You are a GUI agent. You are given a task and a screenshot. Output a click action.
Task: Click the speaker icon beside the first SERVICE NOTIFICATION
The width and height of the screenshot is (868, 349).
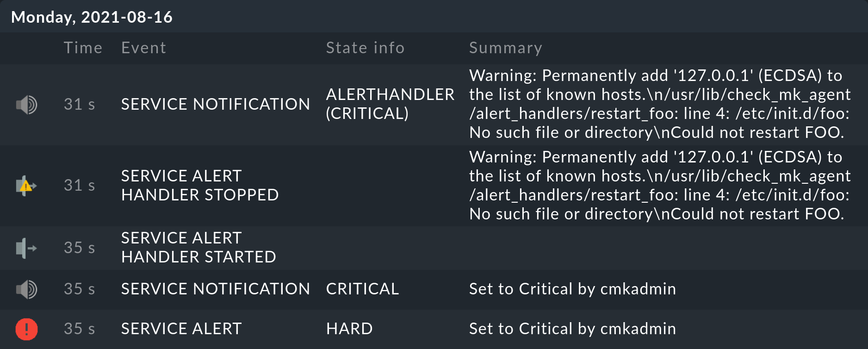coord(26,104)
